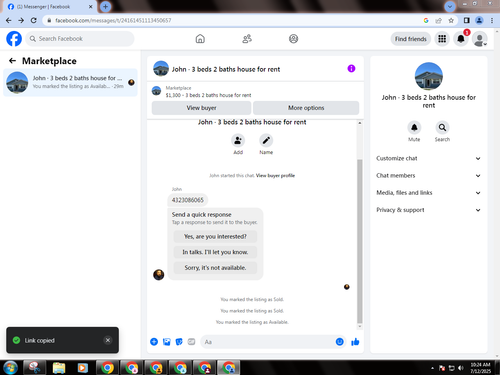The image size is (500, 375).
Task: Click the message text 4323086065
Action: point(188,200)
